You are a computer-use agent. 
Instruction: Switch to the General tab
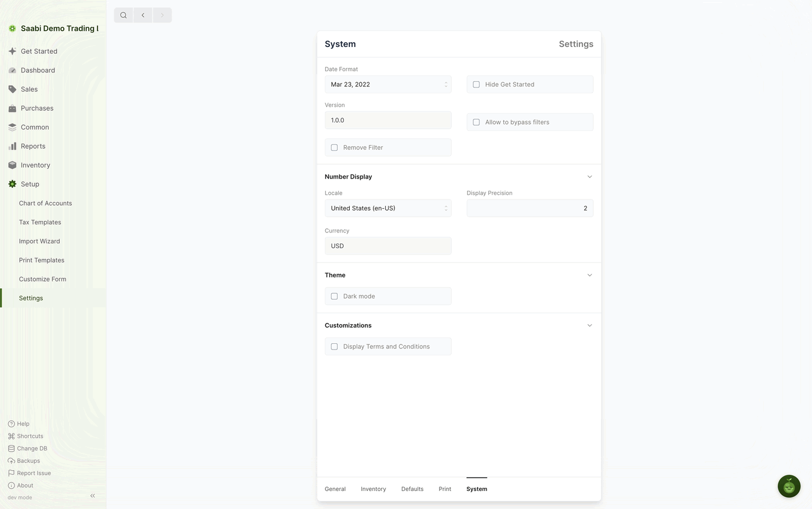point(335,489)
